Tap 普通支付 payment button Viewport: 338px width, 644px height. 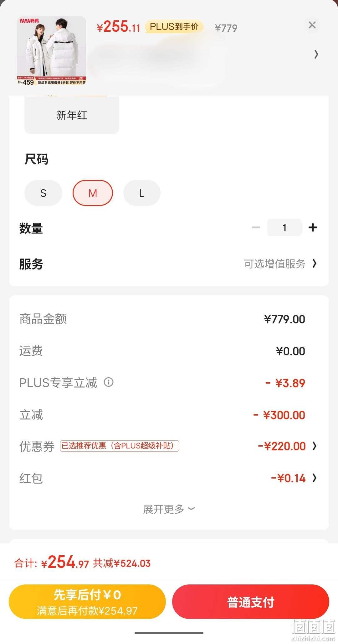251,601
